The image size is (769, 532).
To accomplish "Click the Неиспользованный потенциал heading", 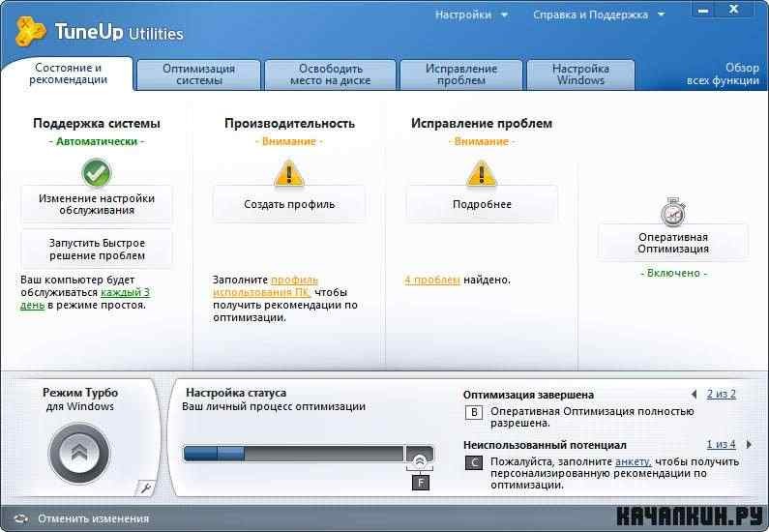I will click(x=545, y=445).
